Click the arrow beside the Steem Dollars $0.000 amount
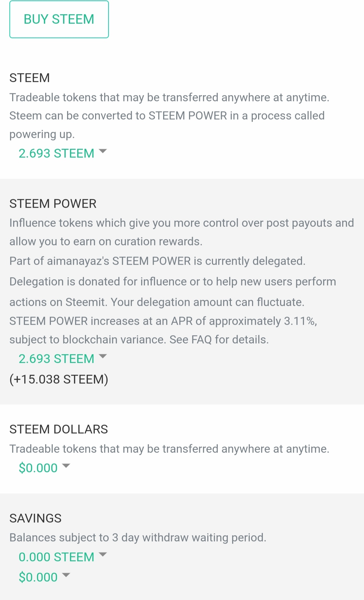The image size is (364, 600). click(x=66, y=466)
